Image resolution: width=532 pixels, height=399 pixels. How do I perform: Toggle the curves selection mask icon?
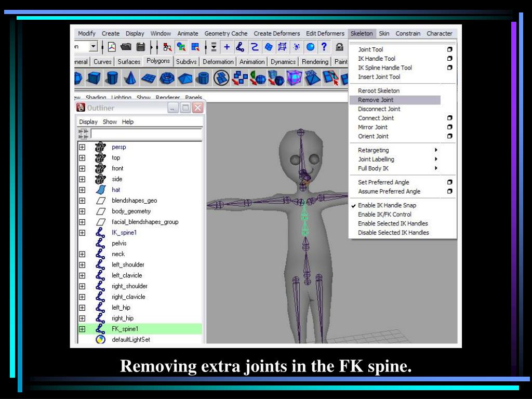coord(255,47)
